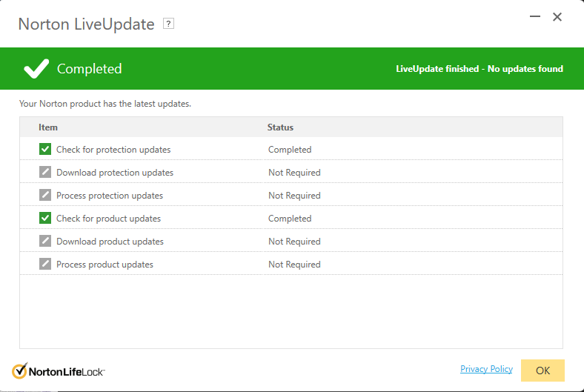Click the Status column header

pyautogui.click(x=280, y=127)
